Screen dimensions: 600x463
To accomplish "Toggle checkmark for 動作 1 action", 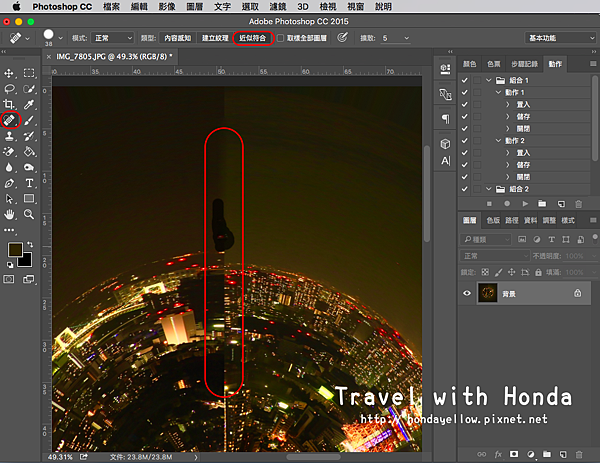I will [x=465, y=92].
